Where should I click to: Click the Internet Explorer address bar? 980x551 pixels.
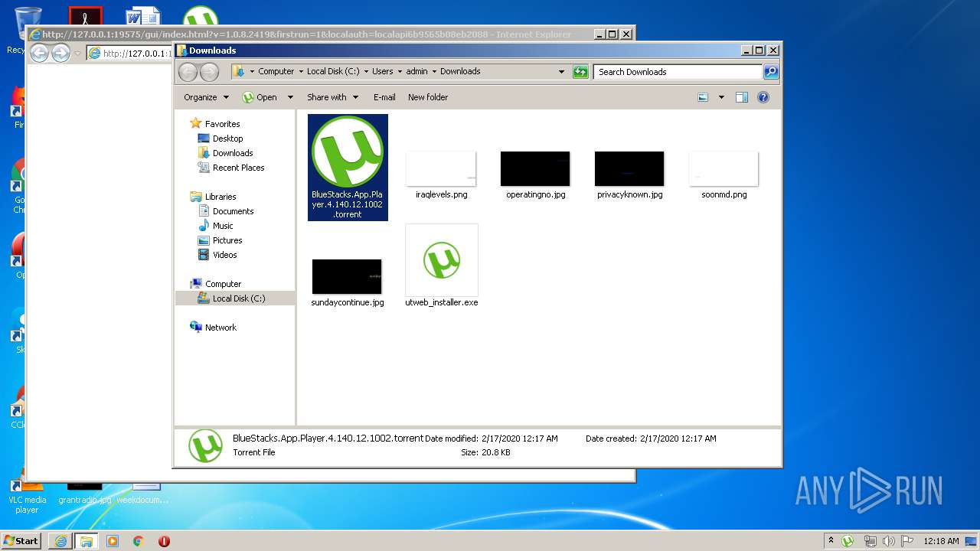[130, 53]
